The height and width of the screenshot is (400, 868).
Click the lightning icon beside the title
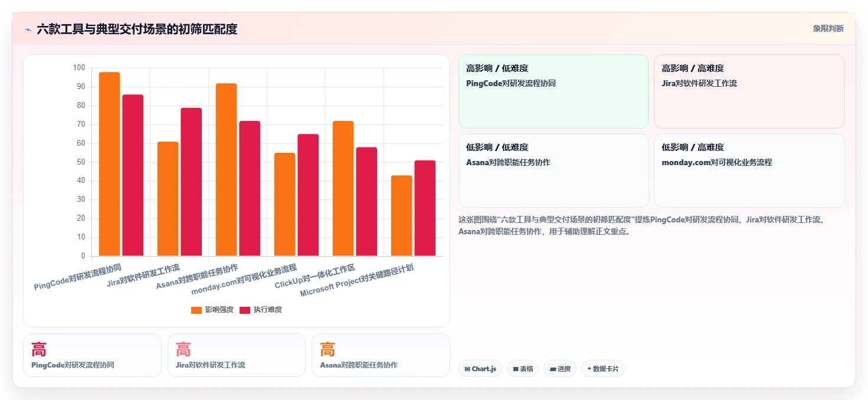[28, 29]
